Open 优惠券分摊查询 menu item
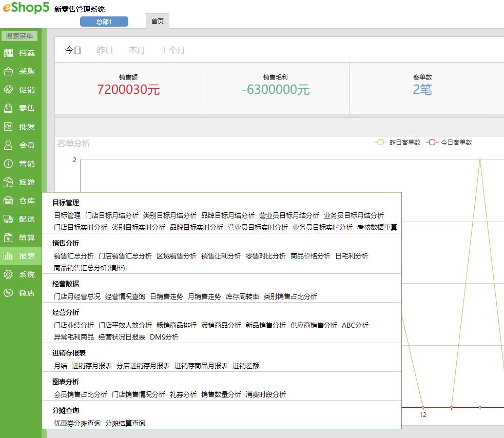Screen dimensions: 504x438 (x=77, y=424)
